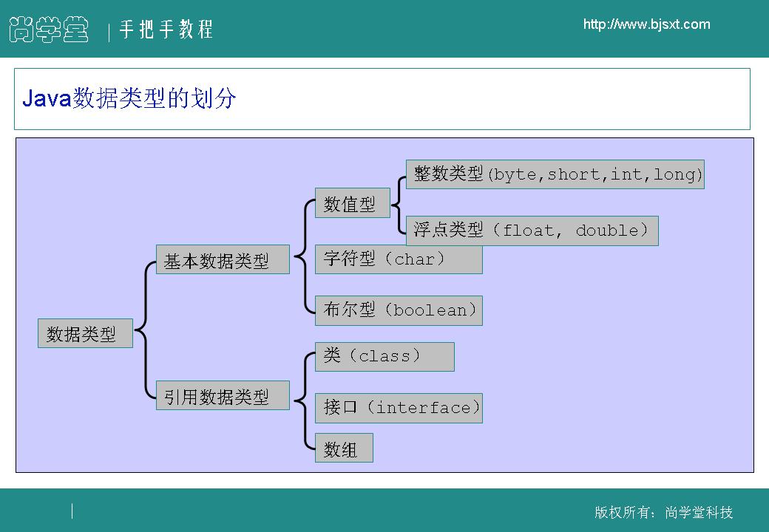Click the 版权所有: 尚学堂科技 footer text
769x532 pixels.
pos(663,512)
